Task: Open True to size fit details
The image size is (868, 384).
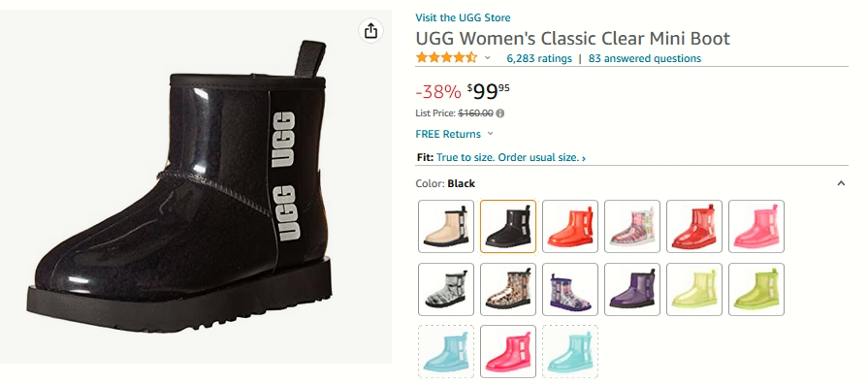Action: point(511,158)
